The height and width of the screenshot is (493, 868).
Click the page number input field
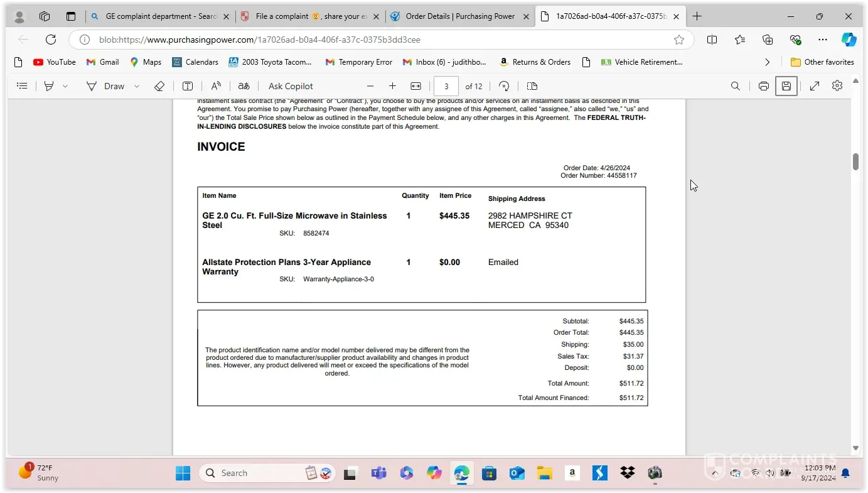[446, 86]
